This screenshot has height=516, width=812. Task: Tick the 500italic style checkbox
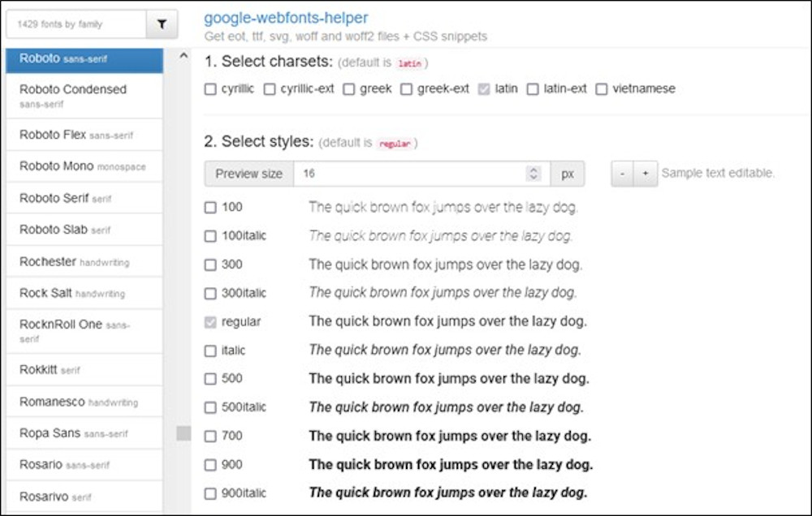(210, 408)
